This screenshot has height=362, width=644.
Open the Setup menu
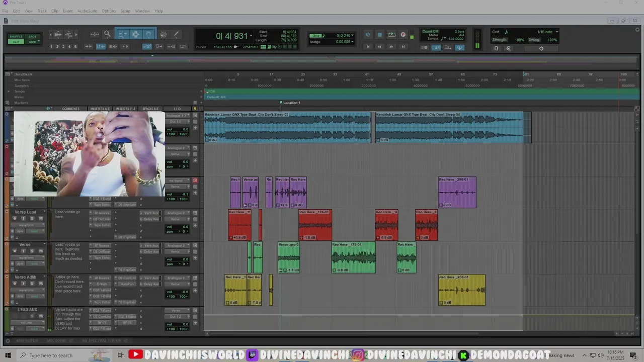(125, 11)
